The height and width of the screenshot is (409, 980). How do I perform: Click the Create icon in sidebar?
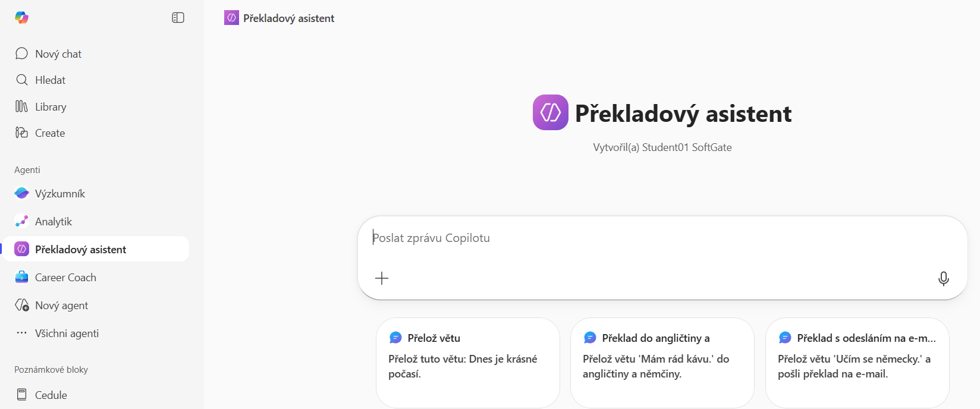[21, 133]
